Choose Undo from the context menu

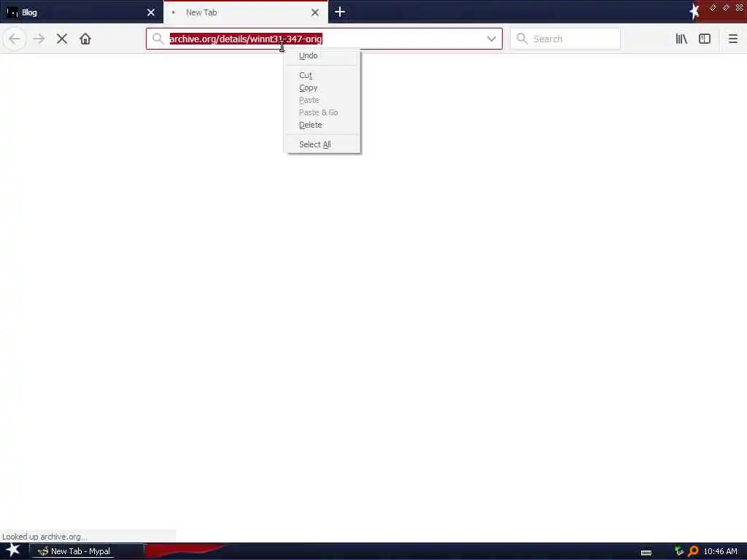click(x=322, y=55)
